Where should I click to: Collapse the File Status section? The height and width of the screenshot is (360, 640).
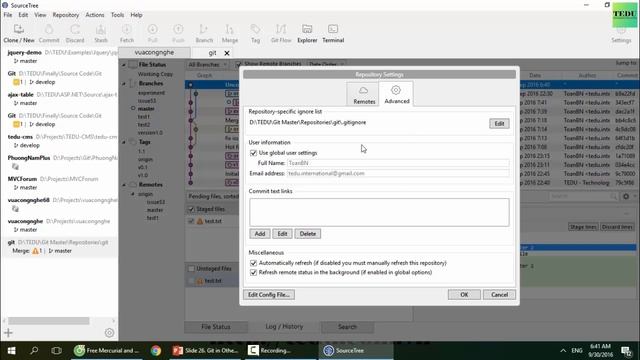click(x=124, y=64)
